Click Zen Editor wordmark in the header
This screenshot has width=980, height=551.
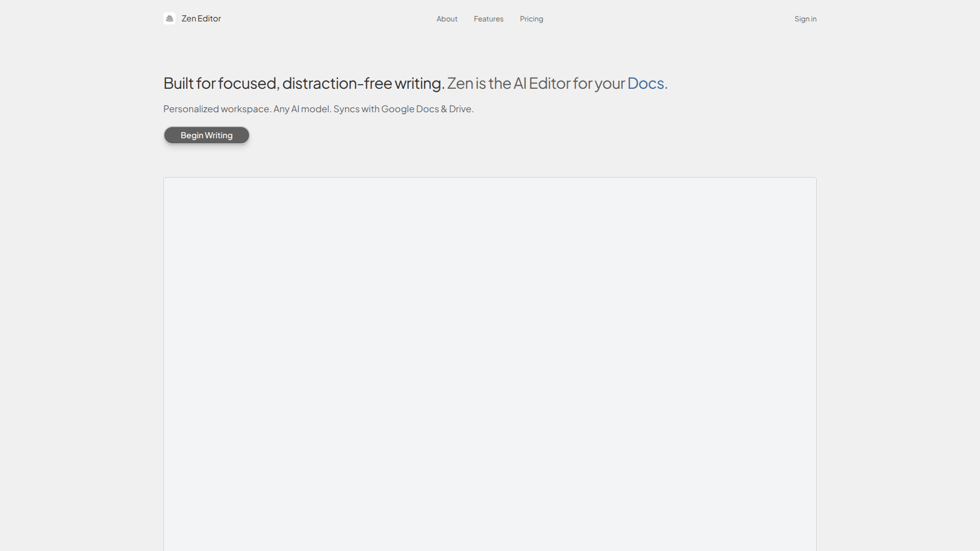[202, 18]
